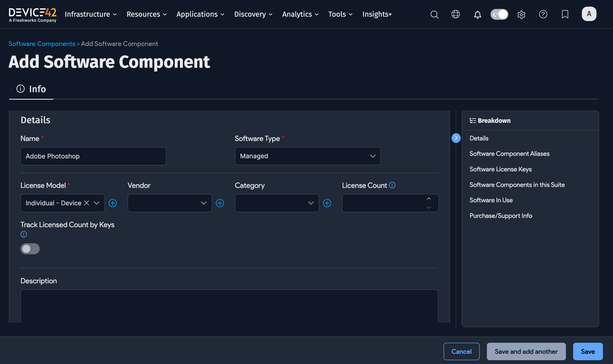Add a new vendor with the plus icon
The height and width of the screenshot is (364, 613).
coord(220,203)
